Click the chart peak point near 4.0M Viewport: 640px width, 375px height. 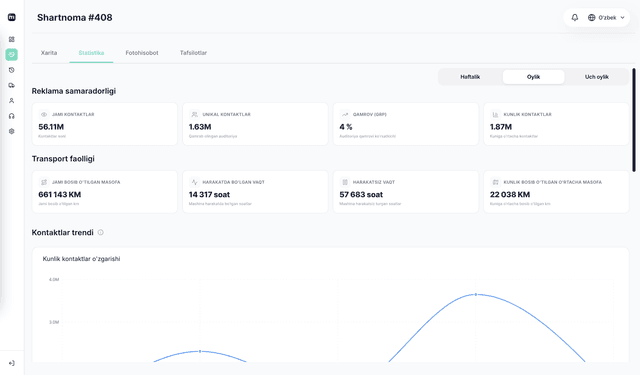(476, 294)
